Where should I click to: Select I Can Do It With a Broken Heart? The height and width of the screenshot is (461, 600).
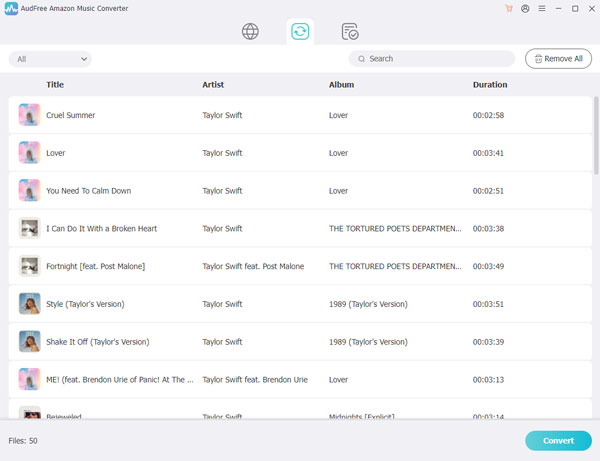[x=101, y=229]
